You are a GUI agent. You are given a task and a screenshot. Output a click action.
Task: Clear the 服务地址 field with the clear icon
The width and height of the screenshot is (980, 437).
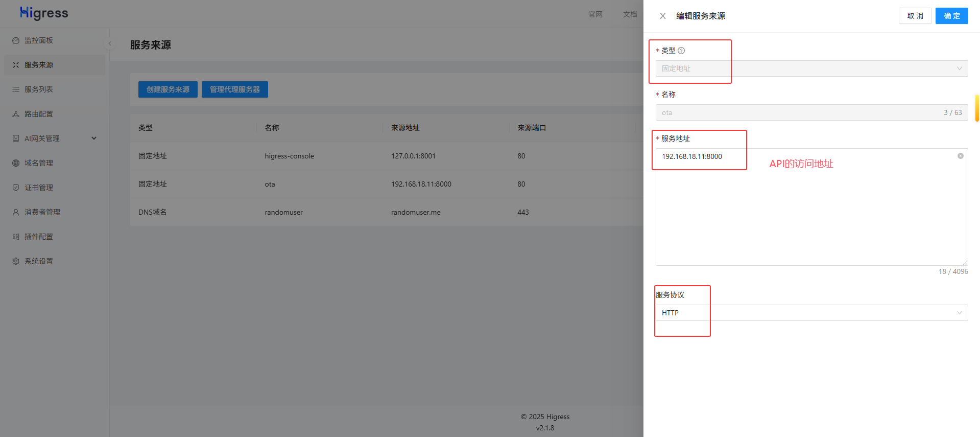(x=961, y=156)
